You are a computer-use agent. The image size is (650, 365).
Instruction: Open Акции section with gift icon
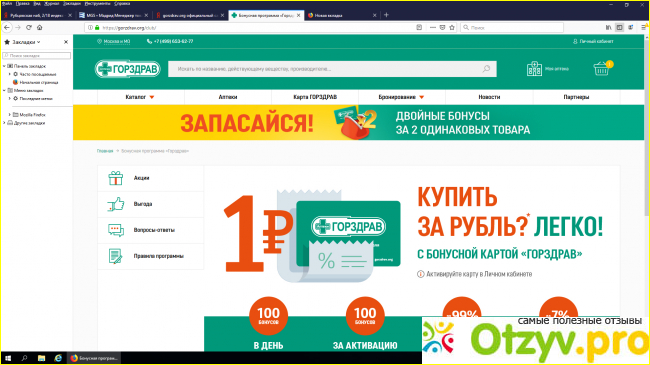pos(151,178)
